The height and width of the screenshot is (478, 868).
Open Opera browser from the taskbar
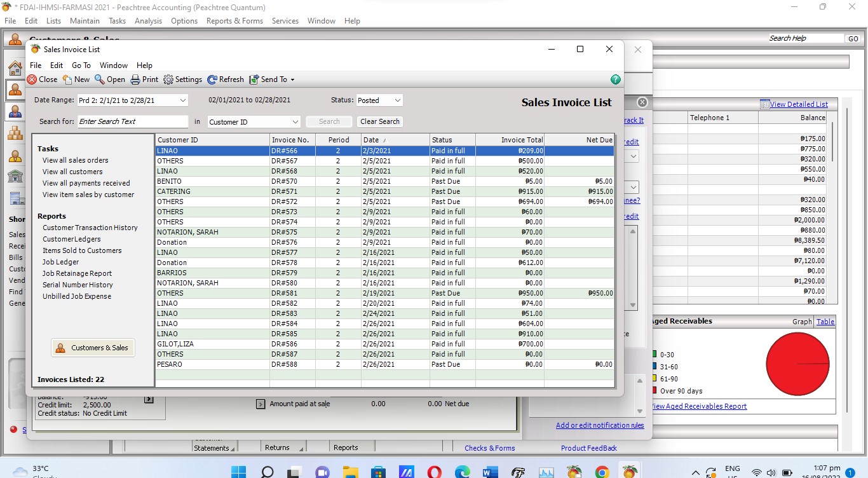click(435, 472)
